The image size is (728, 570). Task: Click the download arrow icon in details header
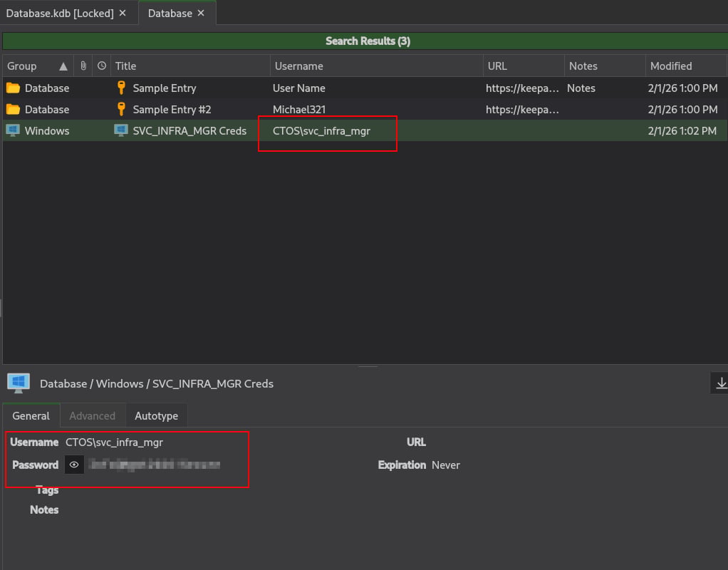[721, 383]
